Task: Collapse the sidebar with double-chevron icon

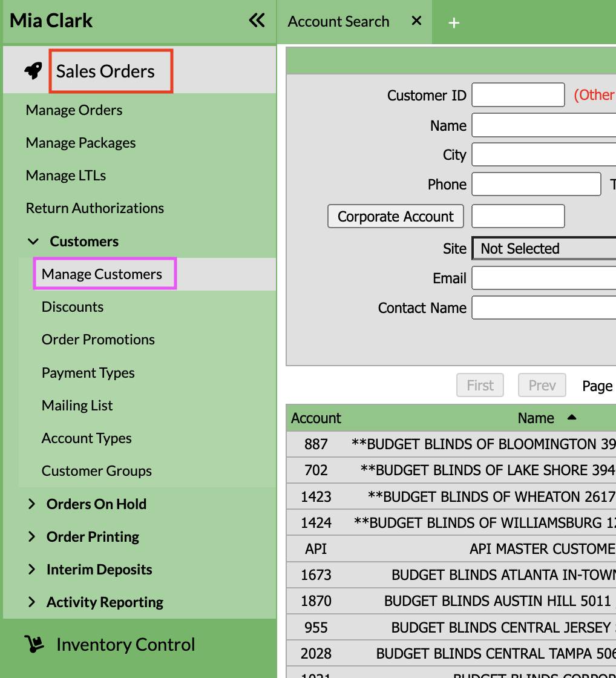Action: (257, 21)
